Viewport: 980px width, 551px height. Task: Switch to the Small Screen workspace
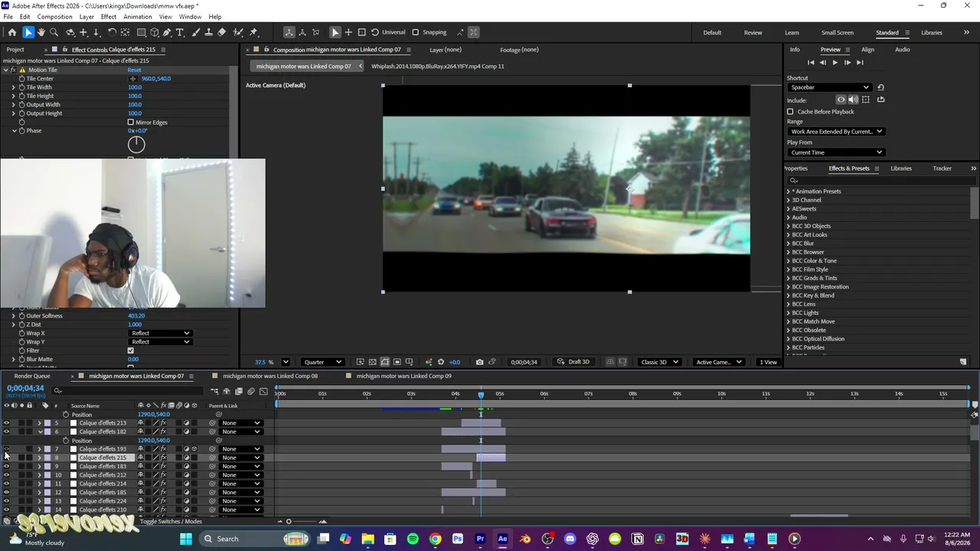click(838, 32)
